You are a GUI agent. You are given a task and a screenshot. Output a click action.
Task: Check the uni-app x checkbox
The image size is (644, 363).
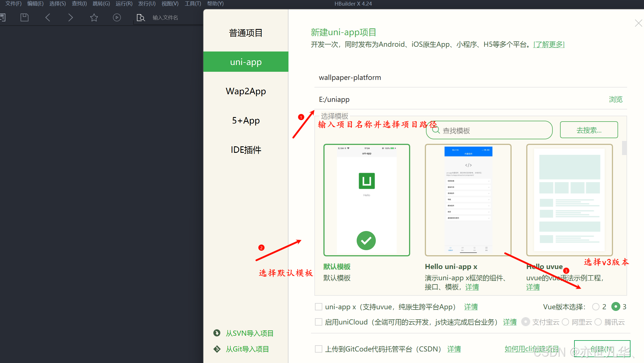319,307
